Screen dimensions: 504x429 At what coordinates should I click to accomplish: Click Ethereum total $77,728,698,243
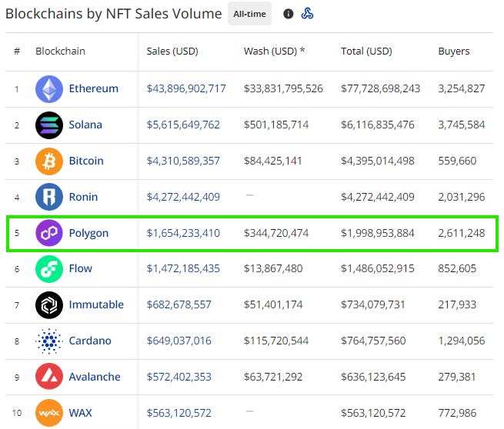[x=381, y=88]
